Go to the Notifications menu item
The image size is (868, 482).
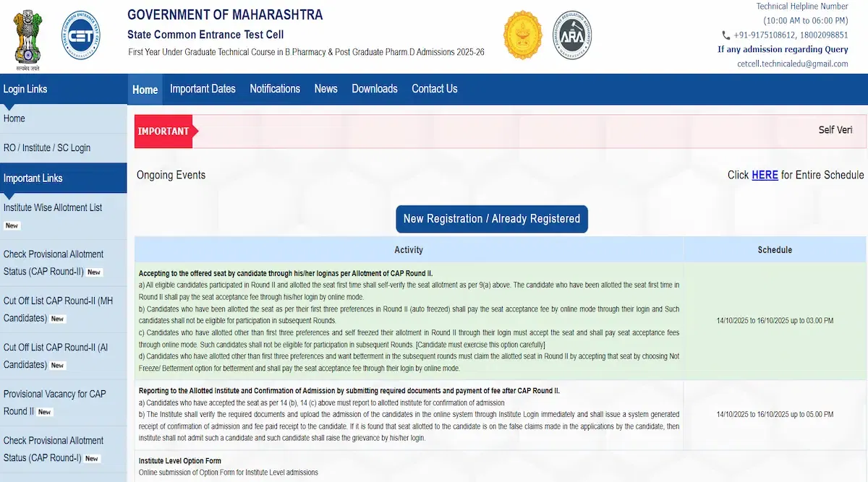click(275, 89)
